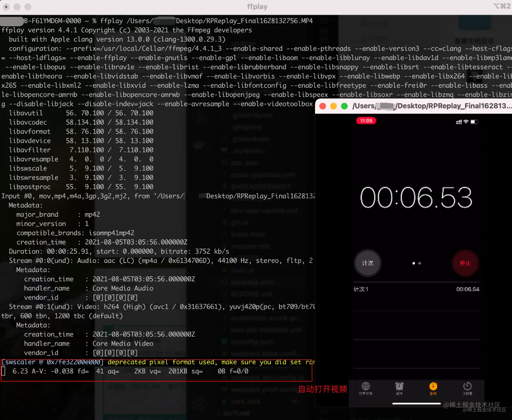Click 'handler_name : Core Media Video'
512x420 pixels.
89,344
